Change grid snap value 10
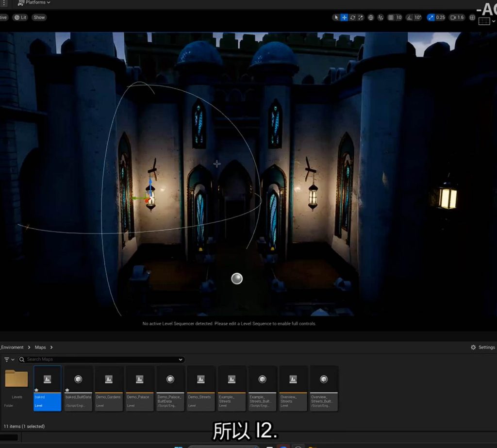 (x=399, y=17)
